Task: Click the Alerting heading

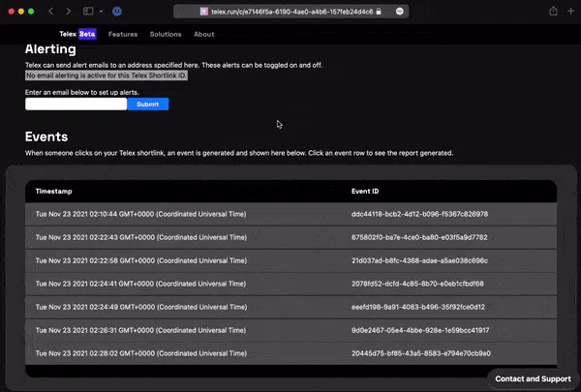Action: point(50,49)
